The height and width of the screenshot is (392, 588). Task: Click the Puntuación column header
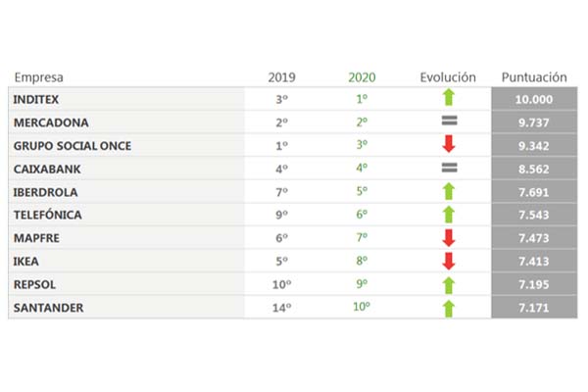pyautogui.click(x=533, y=77)
